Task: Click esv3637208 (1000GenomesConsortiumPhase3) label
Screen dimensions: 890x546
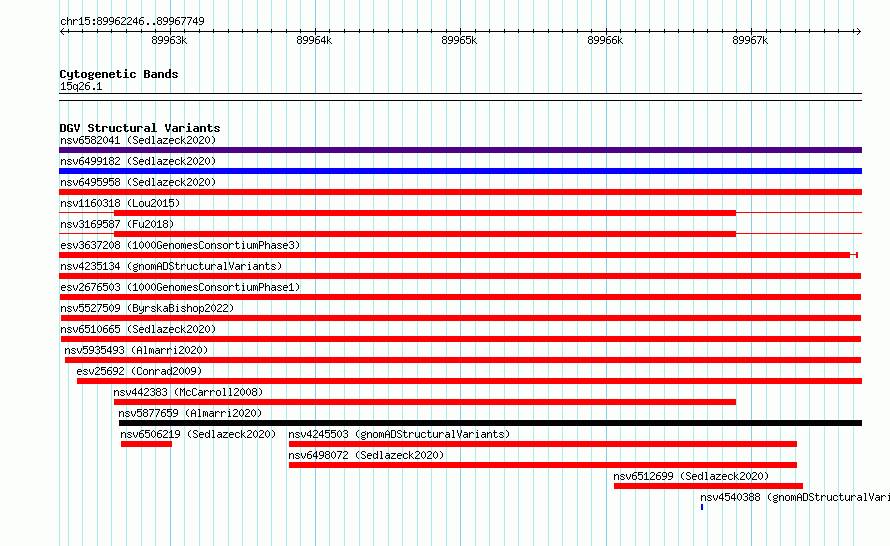Action: click(x=180, y=245)
